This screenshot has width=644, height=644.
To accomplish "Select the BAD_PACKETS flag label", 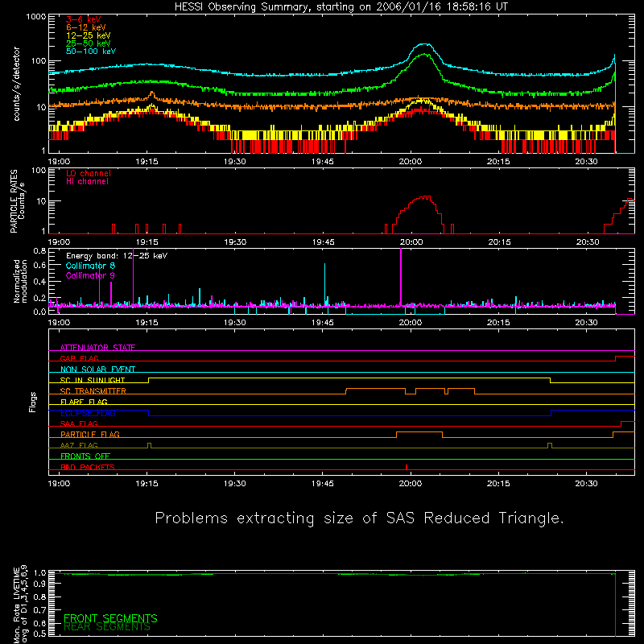I will (x=88, y=467).
